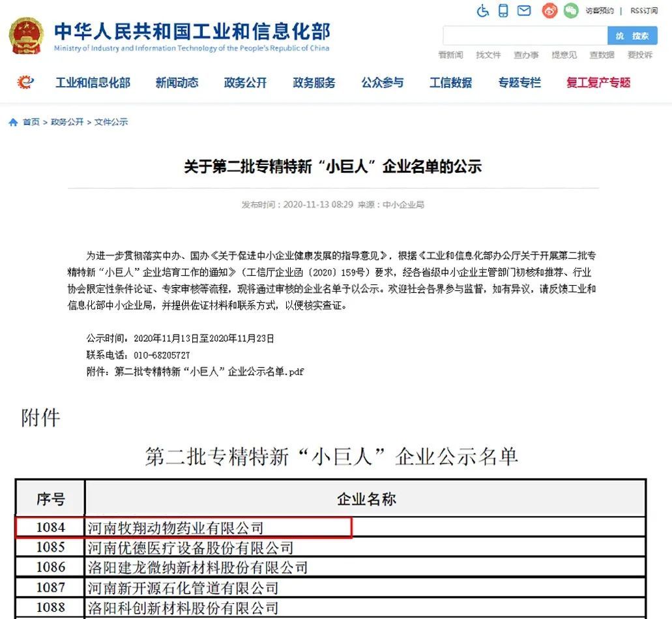
Task: Focus the site search input field
Action: [x=525, y=36]
